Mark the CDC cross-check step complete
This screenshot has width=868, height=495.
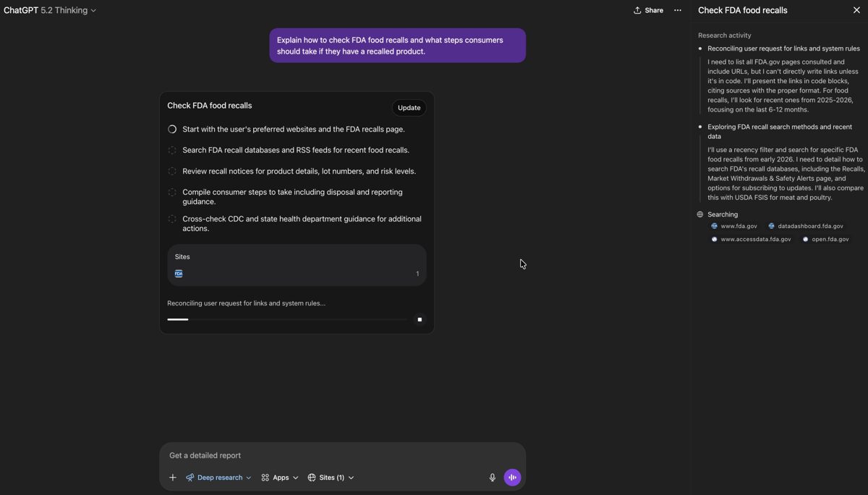tap(171, 218)
